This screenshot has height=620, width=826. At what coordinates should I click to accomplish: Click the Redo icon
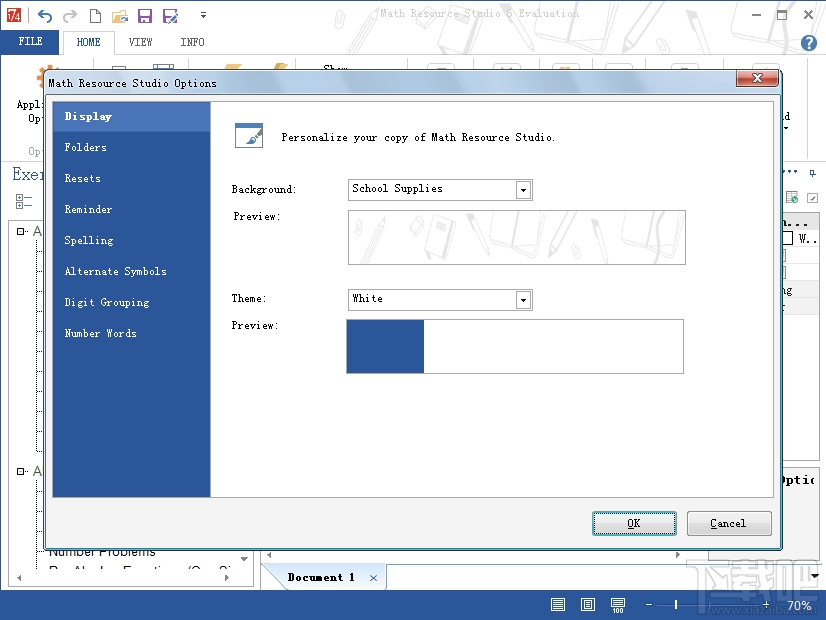(x=68, y=15)
